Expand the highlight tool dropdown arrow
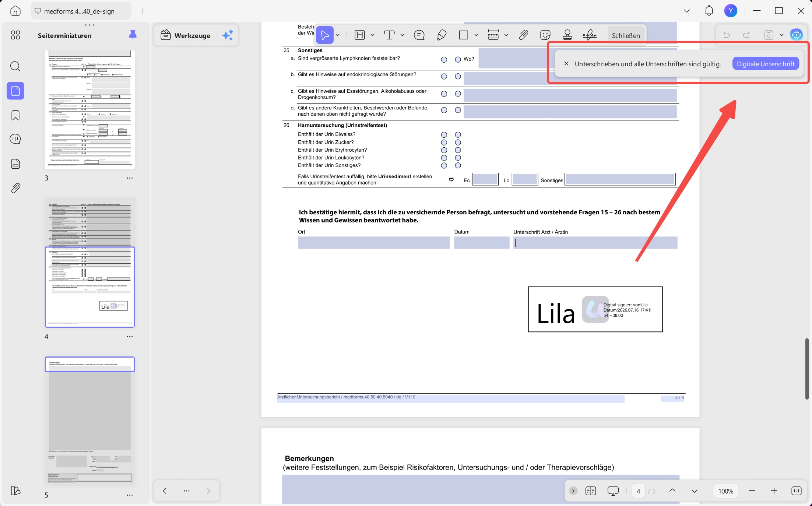Image resolution: width=812 pixels, height=506 pixels. tap(372, 35)
